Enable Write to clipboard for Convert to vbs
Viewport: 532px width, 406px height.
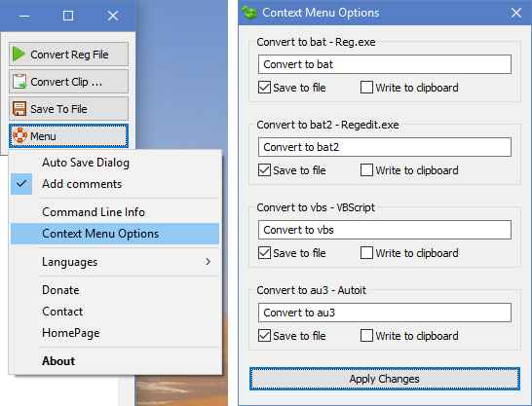(366, 253)
